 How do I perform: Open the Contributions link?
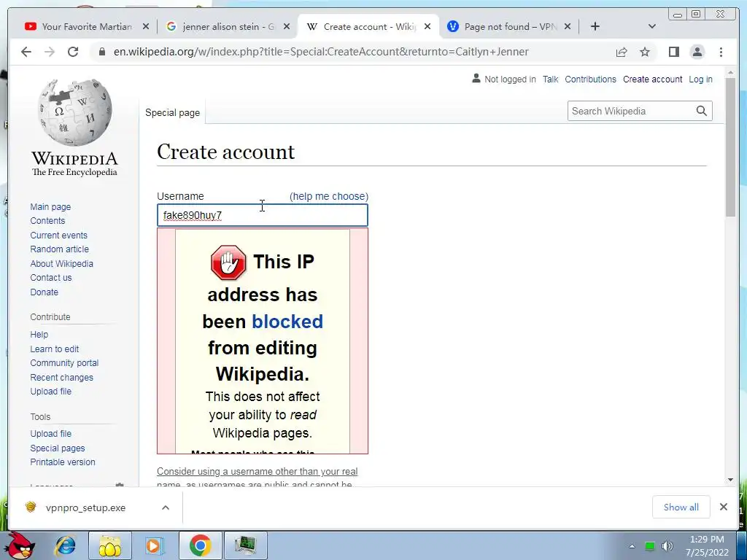click(590, 79)
